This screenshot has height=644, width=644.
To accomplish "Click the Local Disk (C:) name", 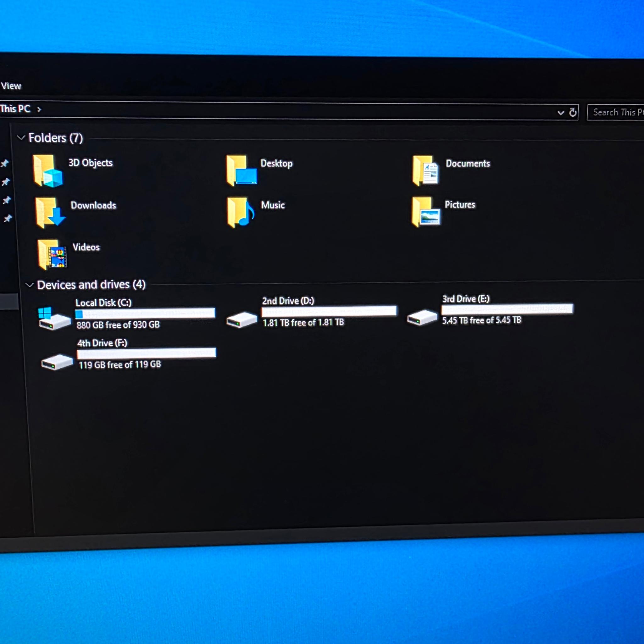I will coord(103,302).
